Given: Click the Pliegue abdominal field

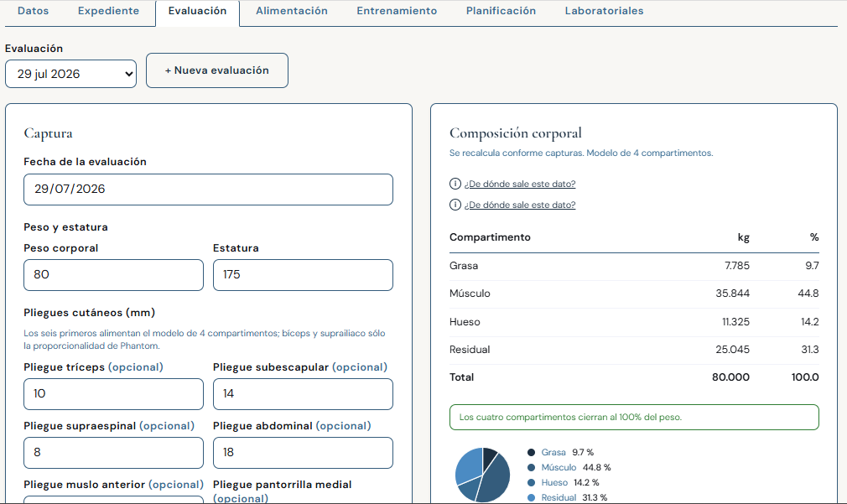Looking at the screenshot, I should point(303,453).
